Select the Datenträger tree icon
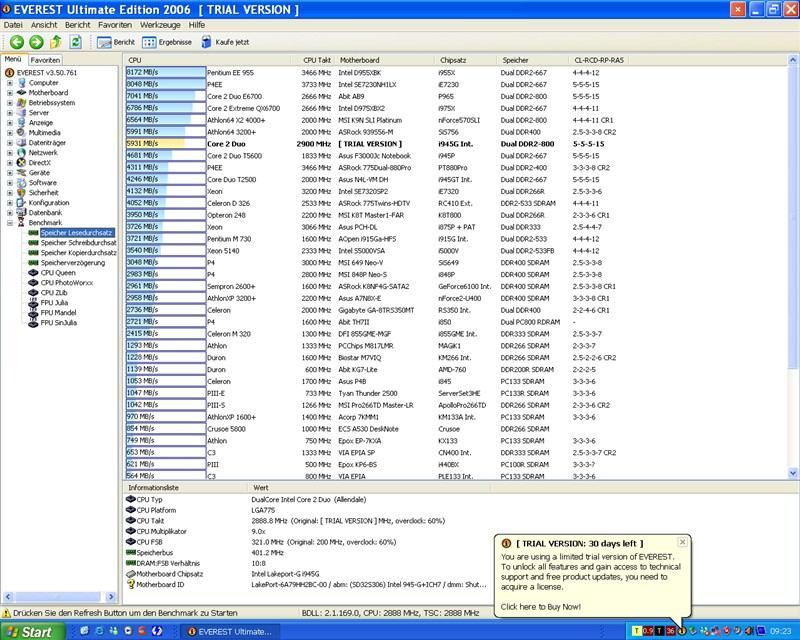The image size is (800, 640). [x=21, y=143]
